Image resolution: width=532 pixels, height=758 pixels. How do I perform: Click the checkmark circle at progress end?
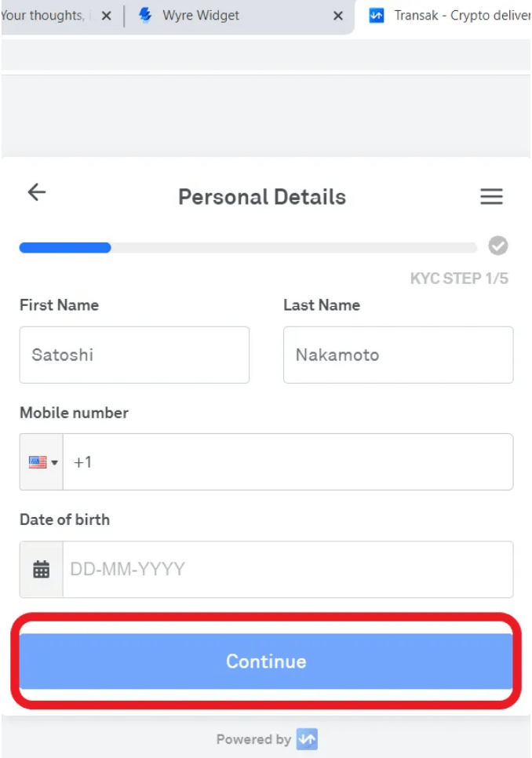[x=498, y=246]
